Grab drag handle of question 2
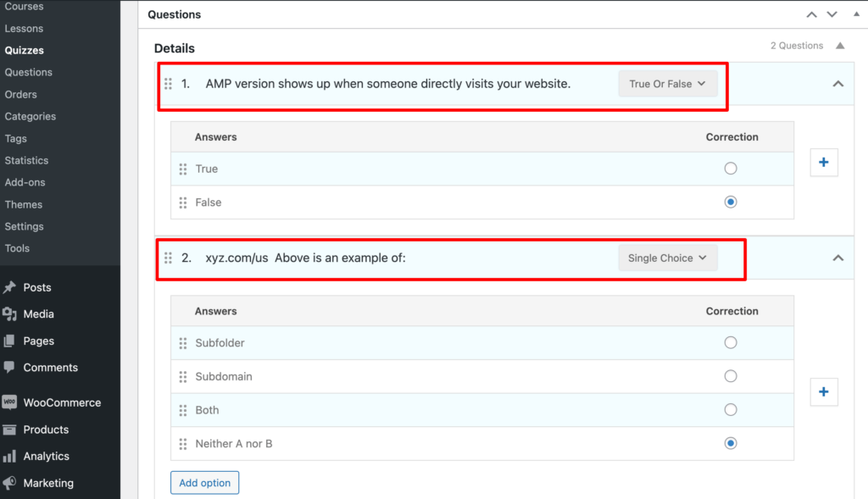Viewport: 868px width, 499px height. (169, 258)
